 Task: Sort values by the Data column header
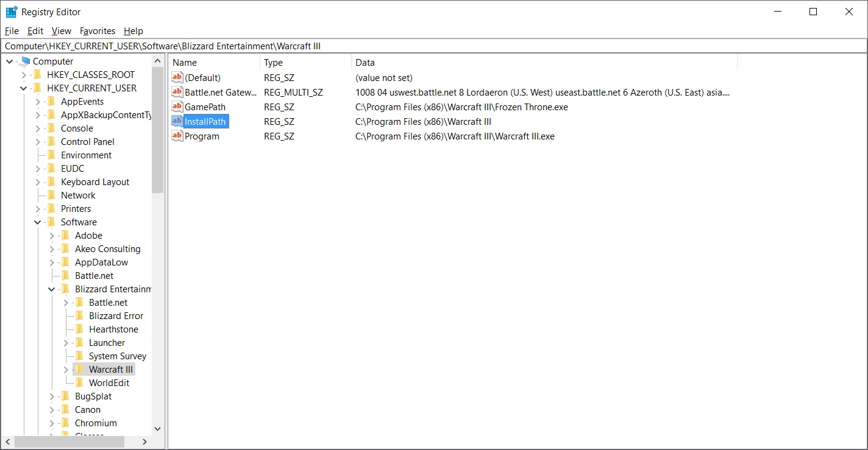click(x=544, y=62)
